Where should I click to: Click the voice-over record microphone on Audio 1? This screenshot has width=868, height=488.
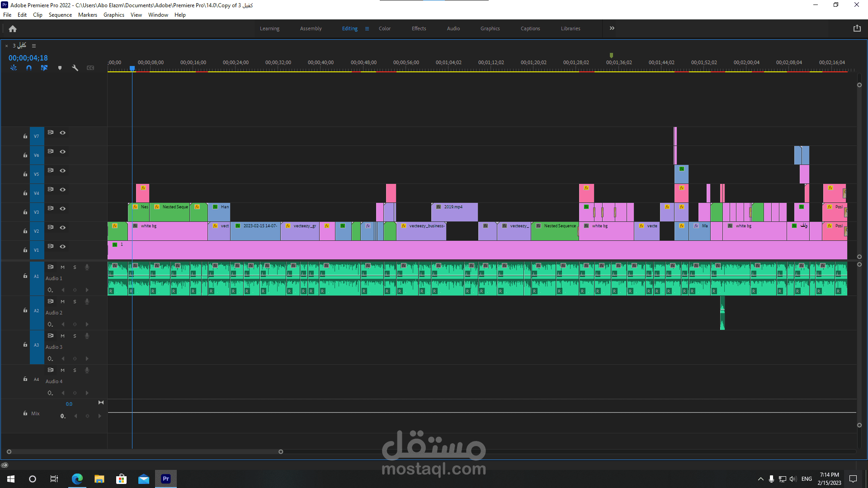pyautogui.click(x=87, y=267)
